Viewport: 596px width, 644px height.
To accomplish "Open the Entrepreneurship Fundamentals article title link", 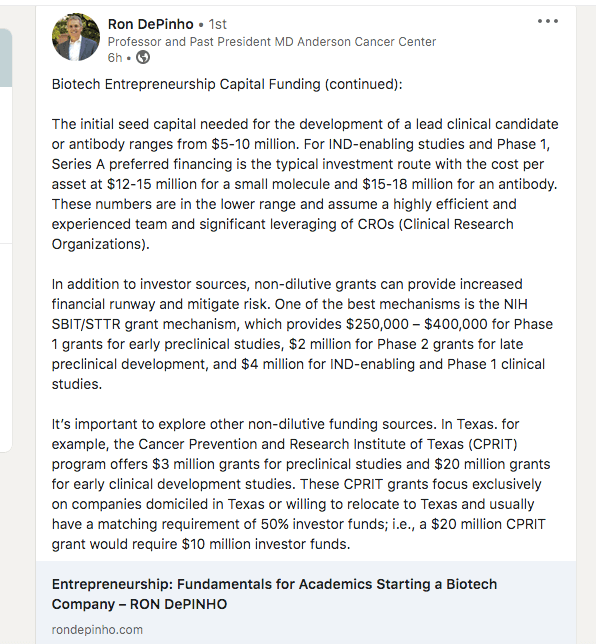I will [x=274, y=594].
